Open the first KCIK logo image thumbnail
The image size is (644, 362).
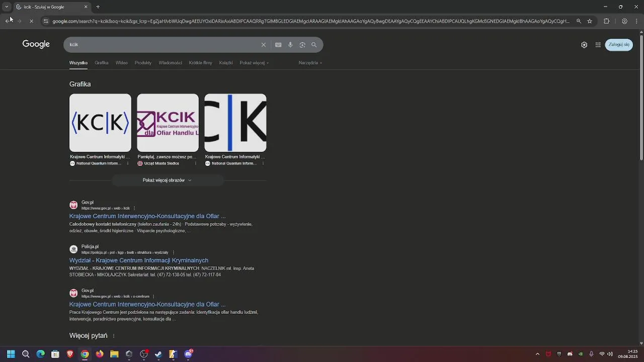[x=100, y=123]
